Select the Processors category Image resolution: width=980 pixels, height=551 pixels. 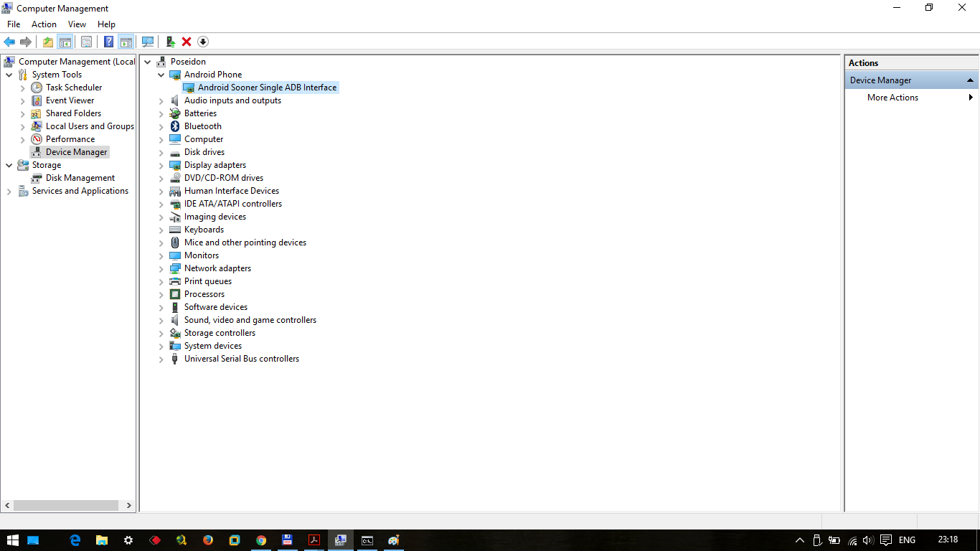(204, 294)
